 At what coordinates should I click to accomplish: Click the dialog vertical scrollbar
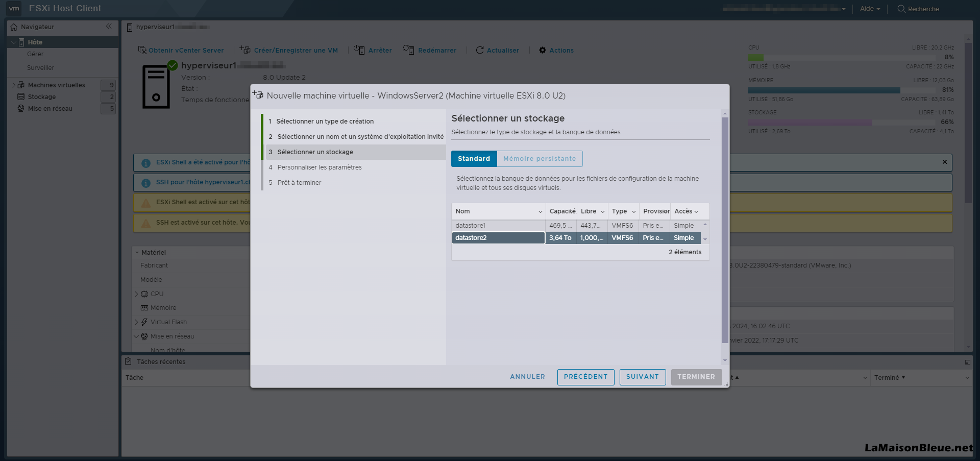click(x=725, y=230)
